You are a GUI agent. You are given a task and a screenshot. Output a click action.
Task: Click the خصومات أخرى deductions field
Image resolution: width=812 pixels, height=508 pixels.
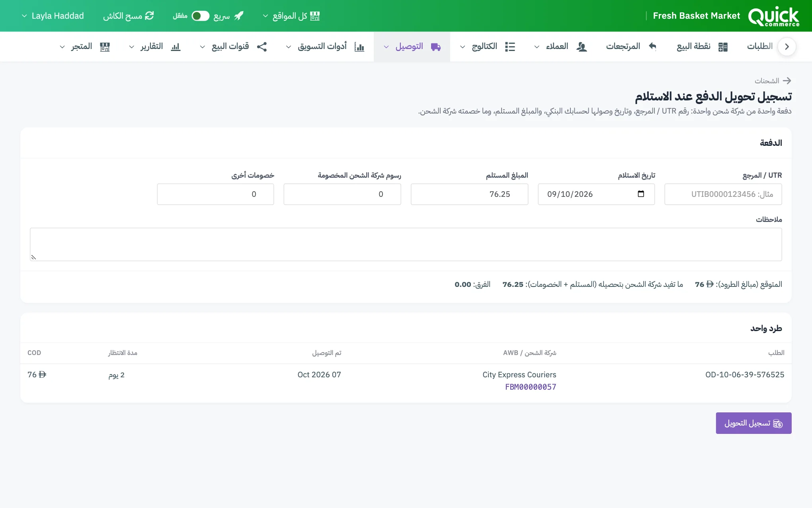point(215,194)
